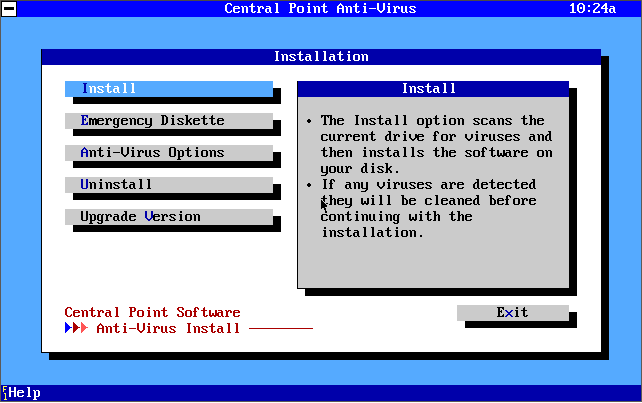Click the first bullet about scanning current drive
The image size is (642, 403).
tap(436, 144)
